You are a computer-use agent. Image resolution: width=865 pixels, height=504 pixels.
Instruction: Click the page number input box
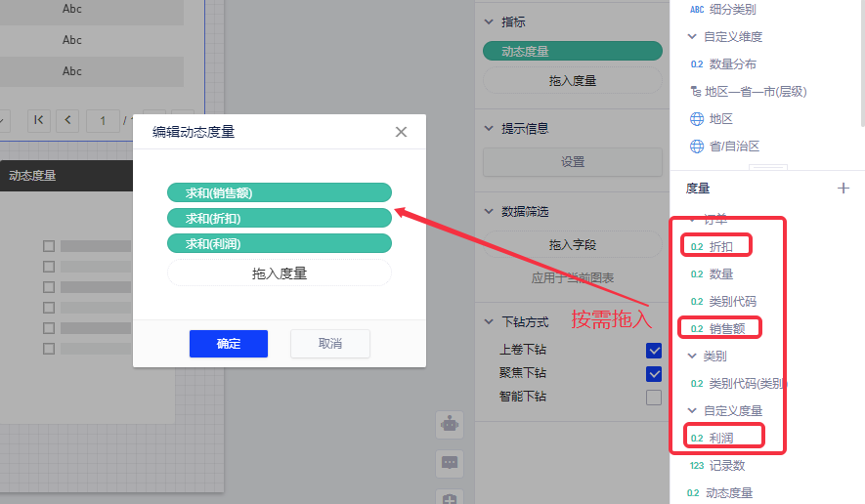tap(103, 120)
